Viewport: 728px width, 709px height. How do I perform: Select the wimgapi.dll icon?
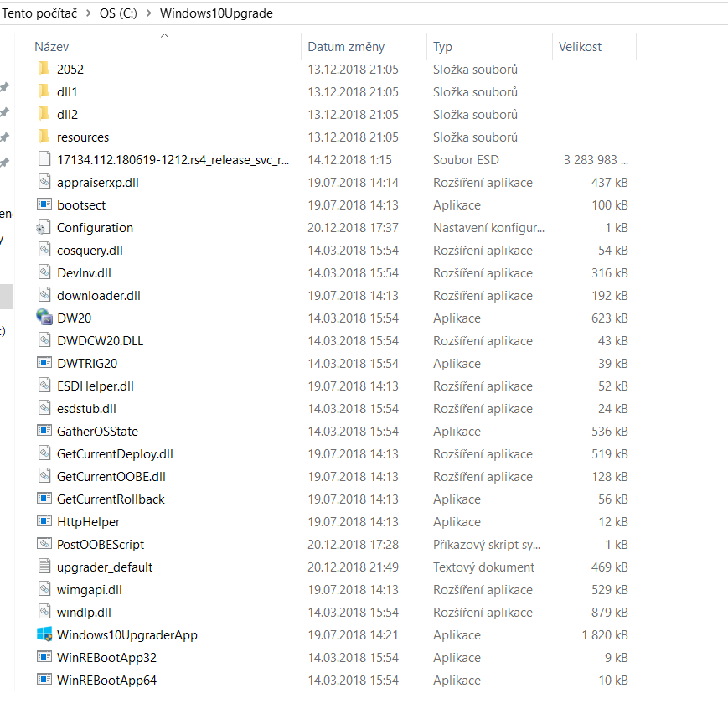tap(44, 589)
